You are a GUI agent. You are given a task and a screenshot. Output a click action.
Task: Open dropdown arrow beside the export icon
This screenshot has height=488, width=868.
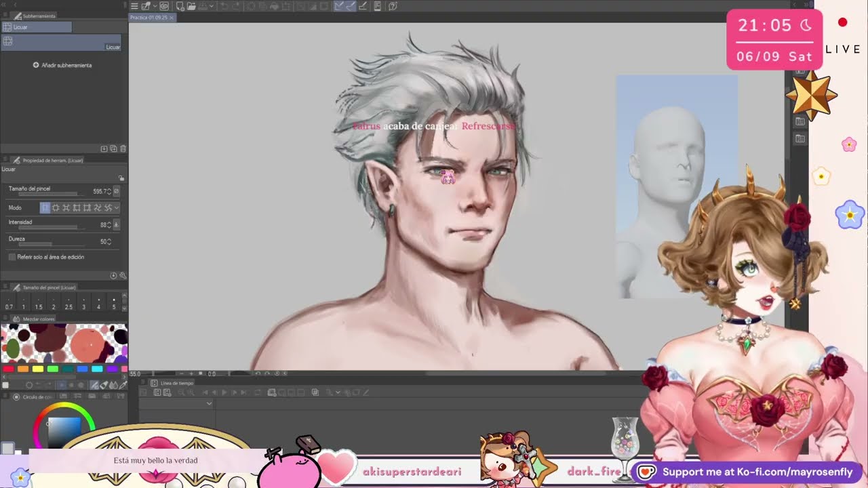212,6
